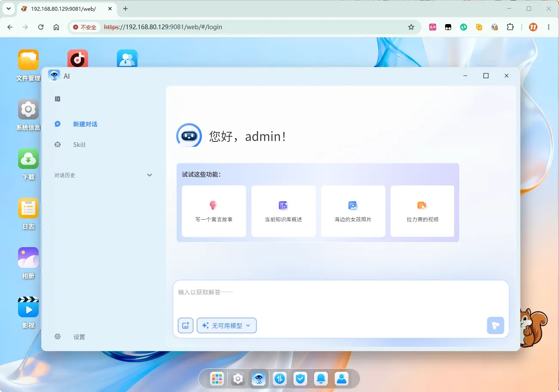The height and width of the screenshot is (392, 559).
Task: Bookmark this page with the star icon
Action: click(x=411, y=27)
